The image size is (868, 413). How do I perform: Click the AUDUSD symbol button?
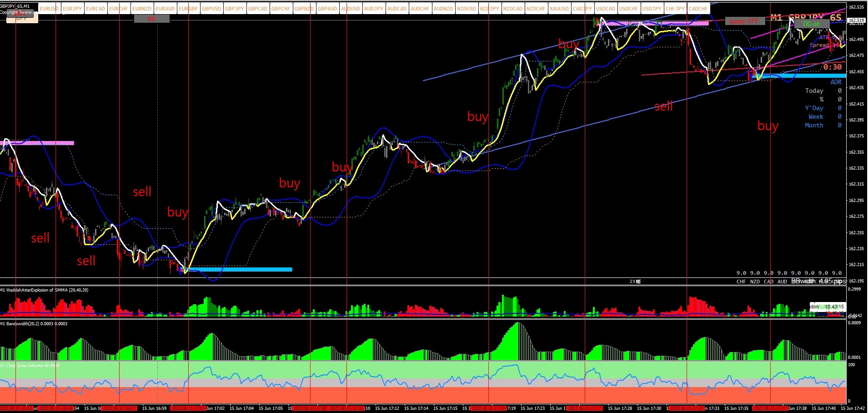pos(351,9)
